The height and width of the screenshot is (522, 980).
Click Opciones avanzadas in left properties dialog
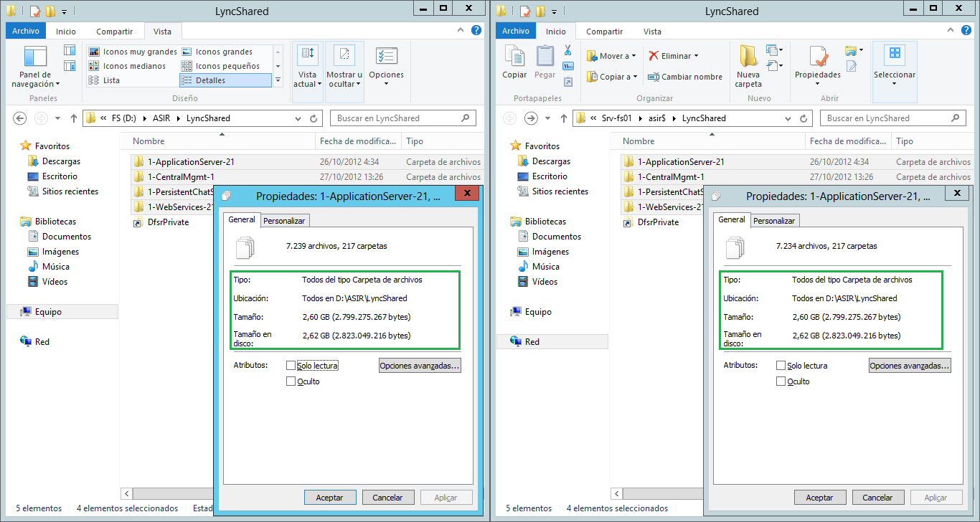420,366
